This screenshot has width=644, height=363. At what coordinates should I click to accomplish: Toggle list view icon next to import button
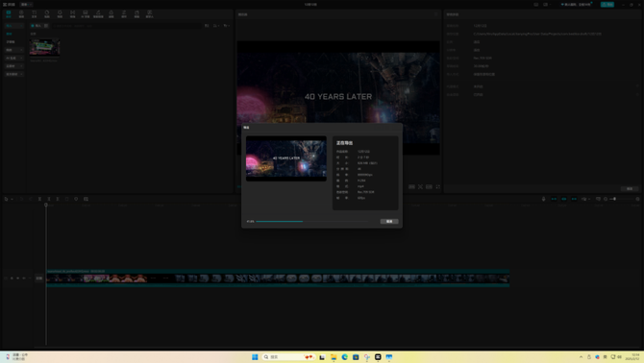pyautogui.click(x=46, y=25)
